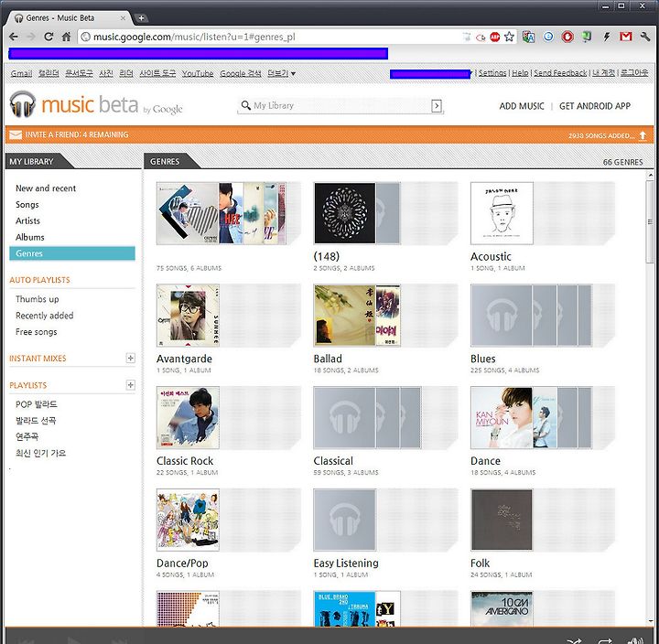
Task: Click the blue 'e' IE Tab extension
Action: coord(548,37)
